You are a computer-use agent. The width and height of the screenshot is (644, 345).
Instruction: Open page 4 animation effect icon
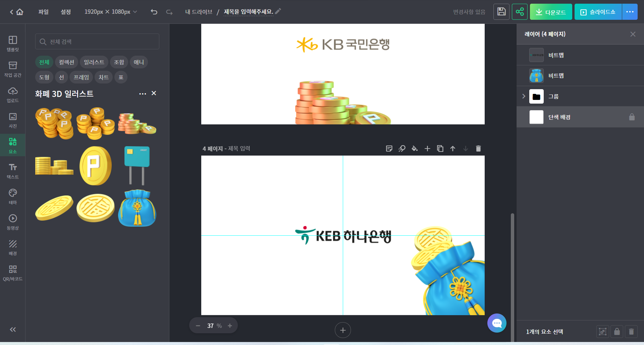tap(402, 149)
